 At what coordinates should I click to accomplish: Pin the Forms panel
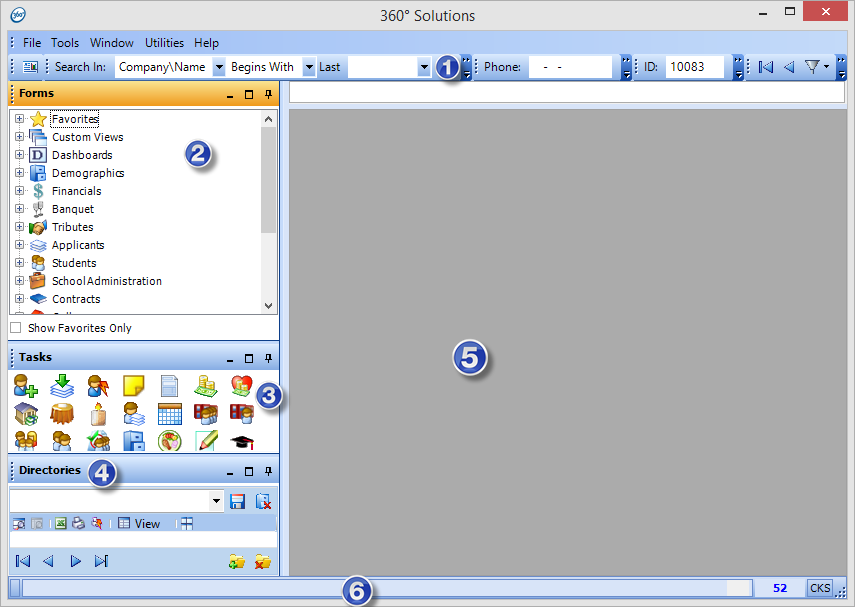268,94
